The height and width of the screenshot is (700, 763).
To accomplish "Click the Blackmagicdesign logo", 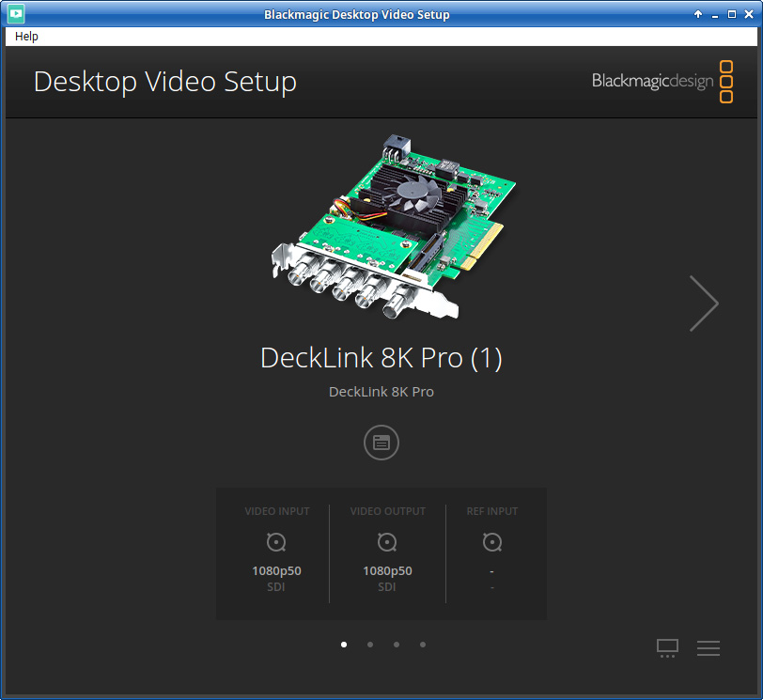I will [x=662, y=81].
